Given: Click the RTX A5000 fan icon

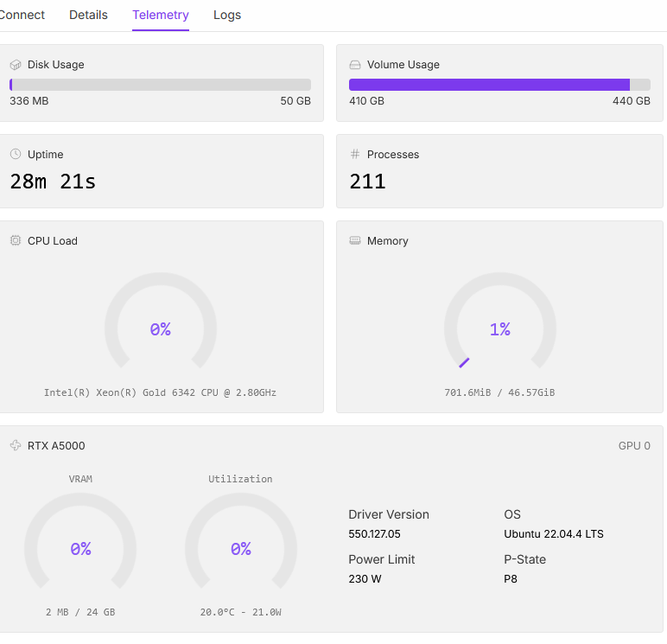Looking at the screenshot, I should 16,445.
